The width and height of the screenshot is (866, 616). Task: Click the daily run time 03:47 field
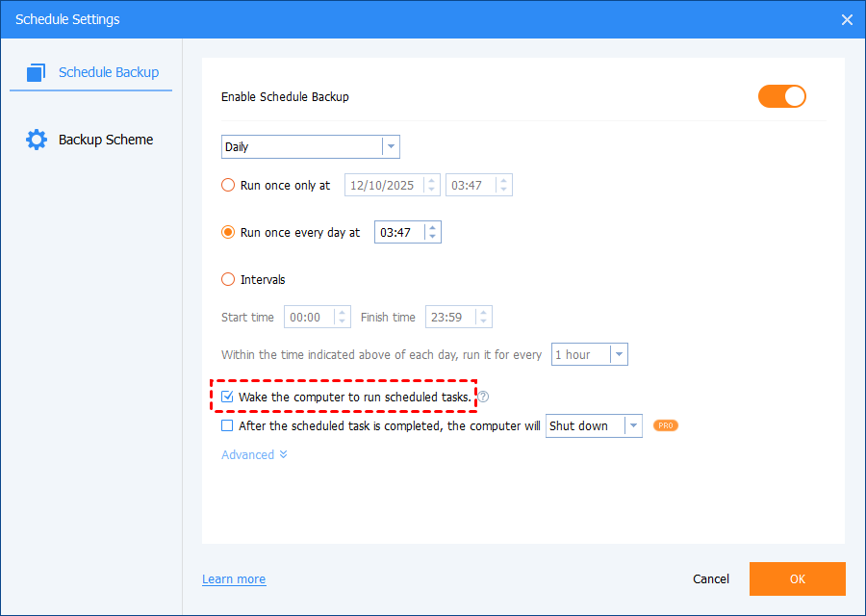399,233
